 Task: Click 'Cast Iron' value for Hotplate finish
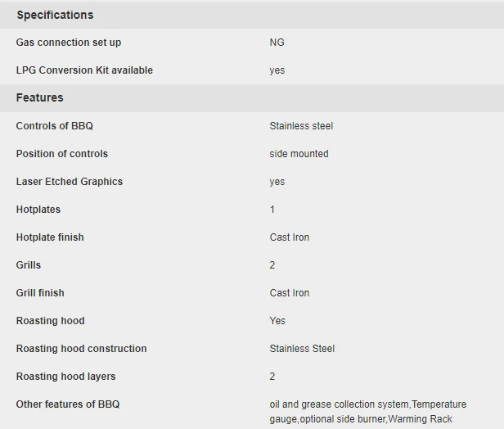pos(290,237)
